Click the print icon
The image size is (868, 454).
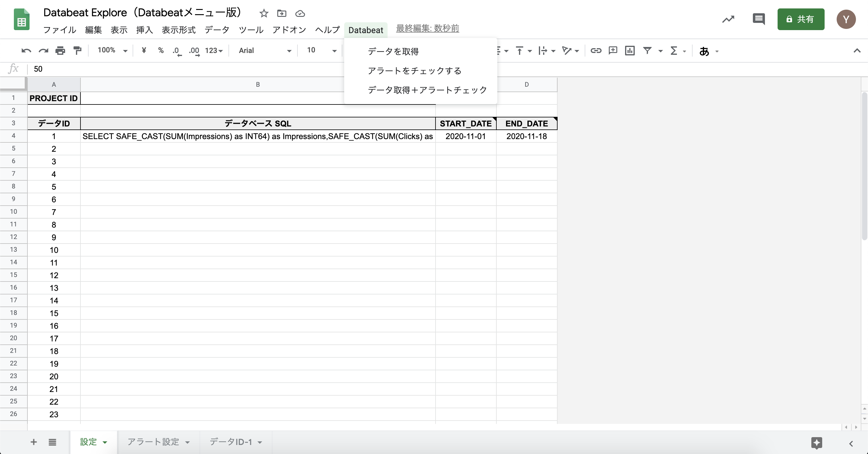(x=60, y=51)
